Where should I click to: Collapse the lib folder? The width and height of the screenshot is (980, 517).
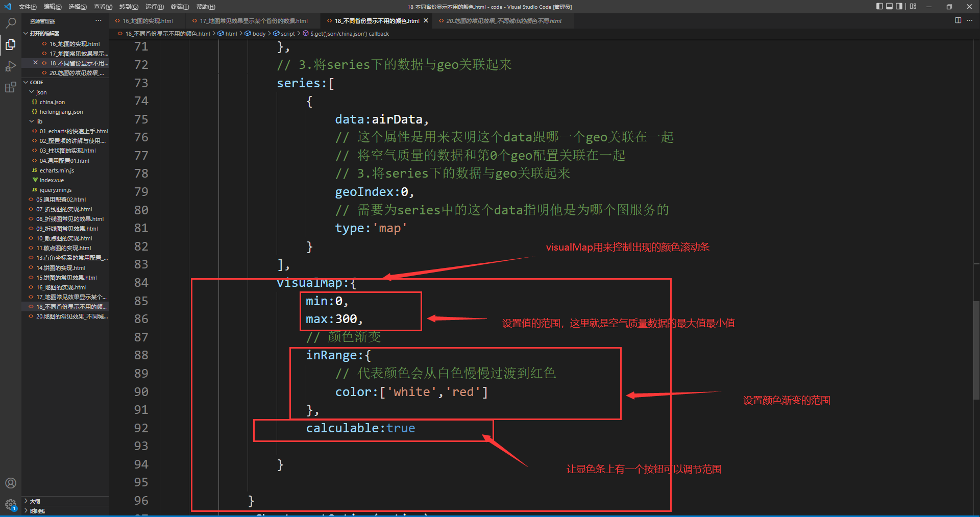(x=32, y=121)
